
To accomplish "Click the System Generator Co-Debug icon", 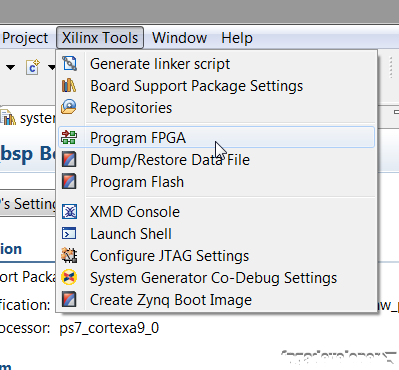I will pyautogui.click(x=69, y=277).
